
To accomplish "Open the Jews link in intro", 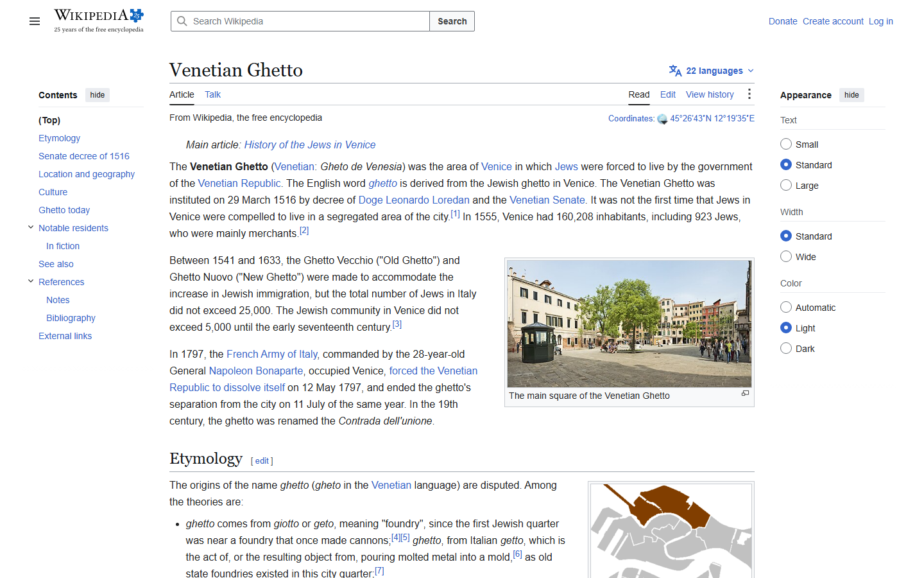I will point(567,166).
